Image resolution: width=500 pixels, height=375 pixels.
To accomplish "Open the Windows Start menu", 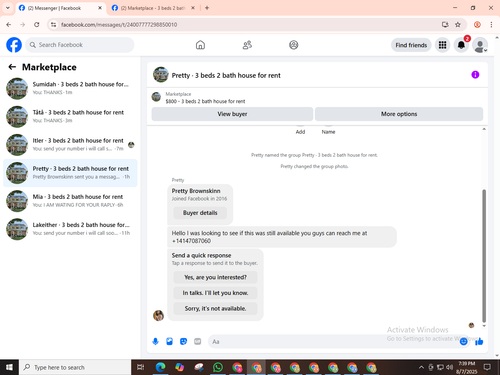I will [9, 367].
